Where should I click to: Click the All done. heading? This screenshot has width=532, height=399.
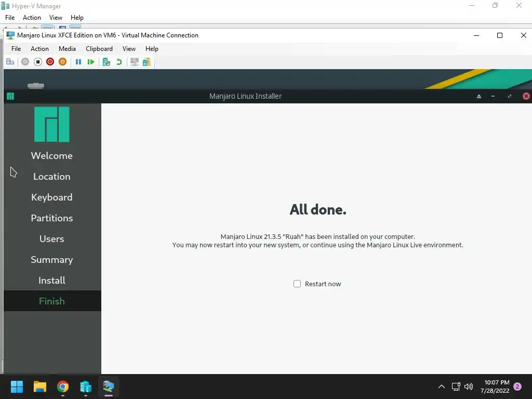click(x=318, y=210)
